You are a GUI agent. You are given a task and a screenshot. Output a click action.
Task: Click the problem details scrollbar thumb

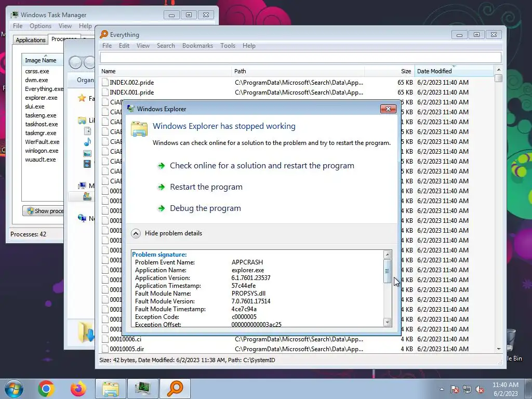point(387,271)
